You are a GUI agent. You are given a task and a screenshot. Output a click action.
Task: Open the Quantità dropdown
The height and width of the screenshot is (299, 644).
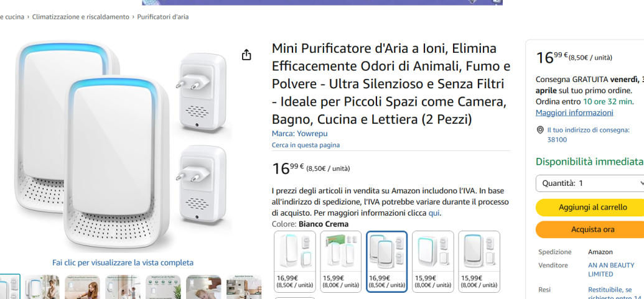click(x=590, y=183)
